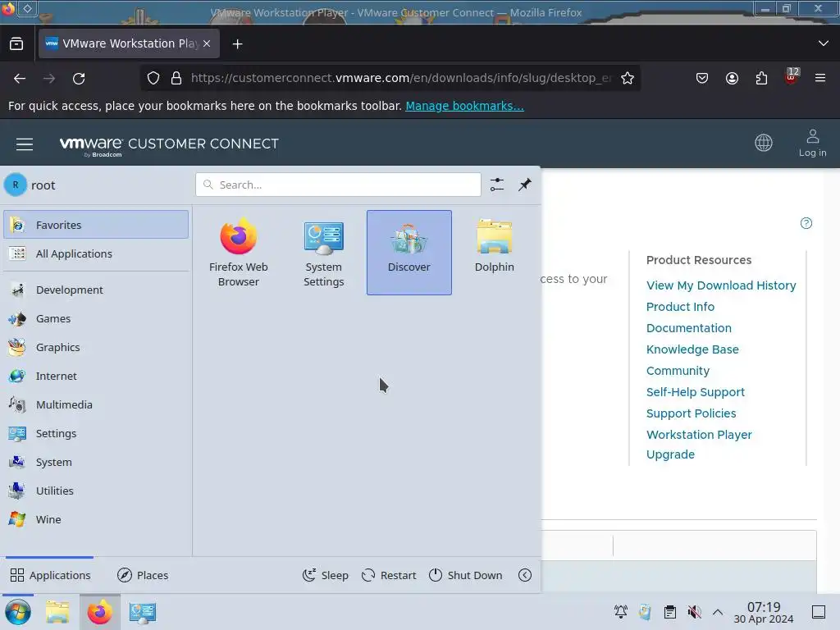
Task: Click the Manage bookmarks link
Action: tap(464, 106)
